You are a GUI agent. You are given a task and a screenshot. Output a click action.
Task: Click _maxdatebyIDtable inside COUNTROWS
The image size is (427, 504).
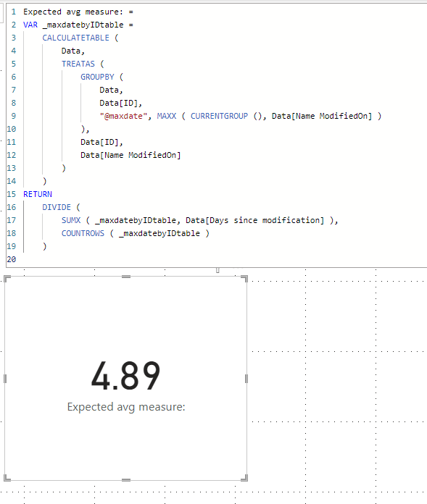(x=159, y=233)
